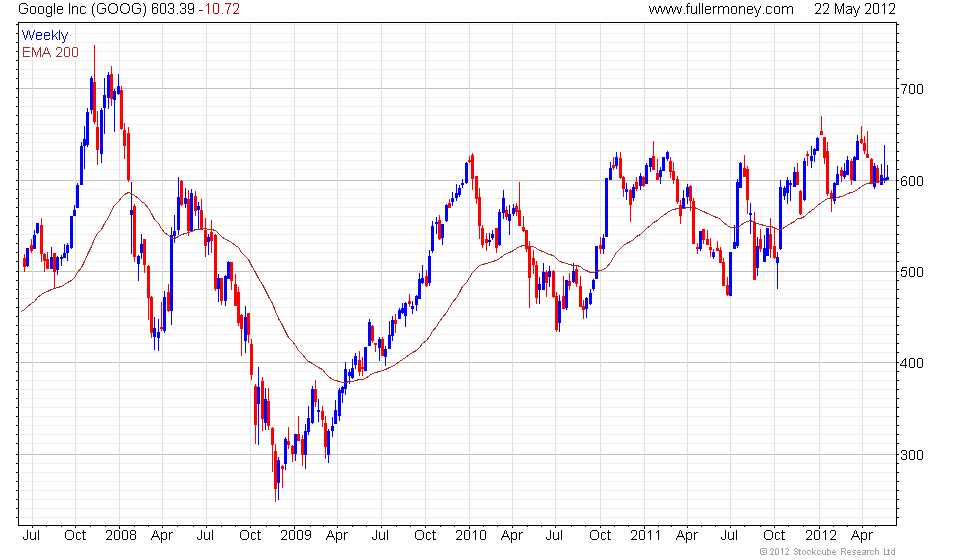The height and width of the screenshot is (560, 980).
Task: Click the 300 price axis label
Action: pyautogui.click(x=911, y=456)
